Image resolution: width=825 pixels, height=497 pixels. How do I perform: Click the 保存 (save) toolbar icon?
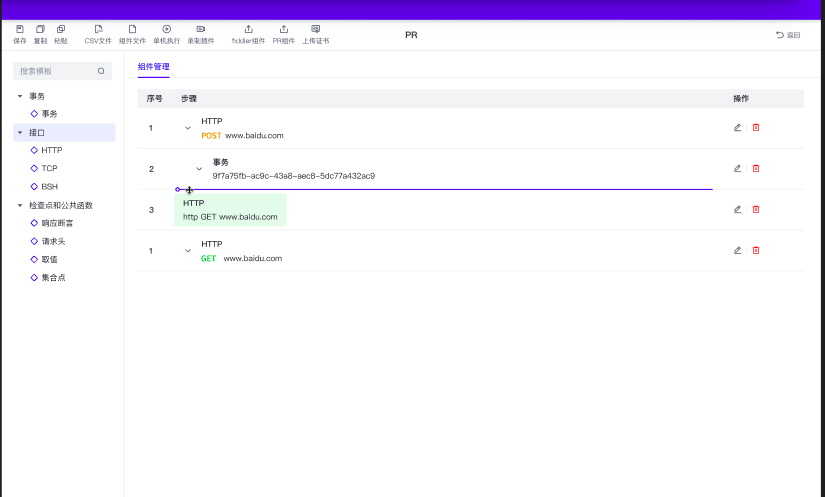(20, 30)
